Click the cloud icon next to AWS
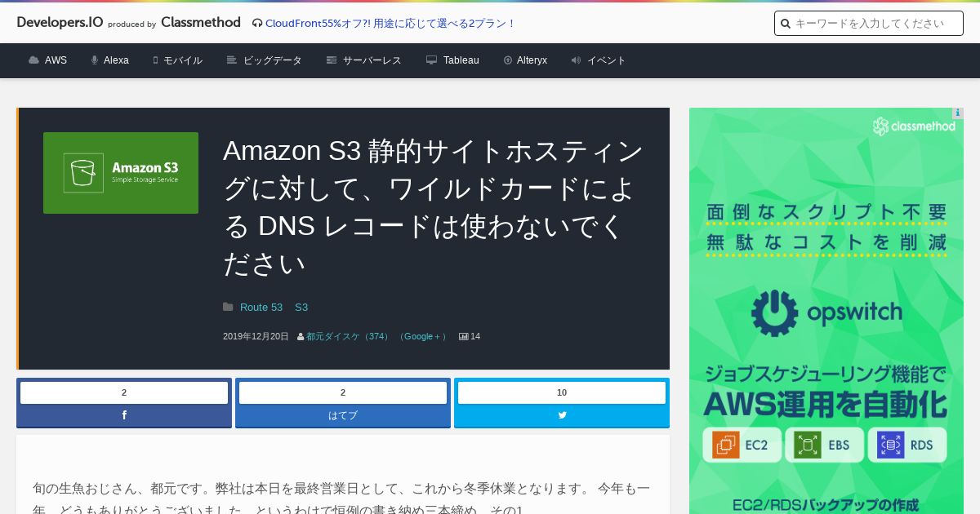 click(33, 60)
